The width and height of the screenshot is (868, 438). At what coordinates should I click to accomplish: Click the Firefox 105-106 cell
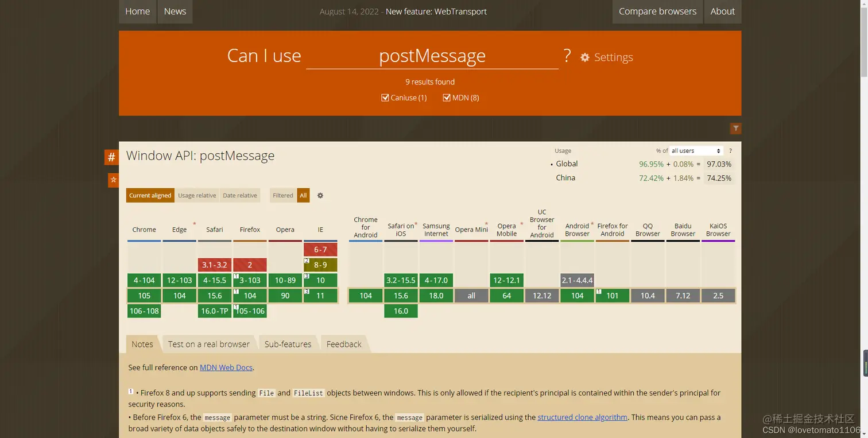(x=250, y=311)
